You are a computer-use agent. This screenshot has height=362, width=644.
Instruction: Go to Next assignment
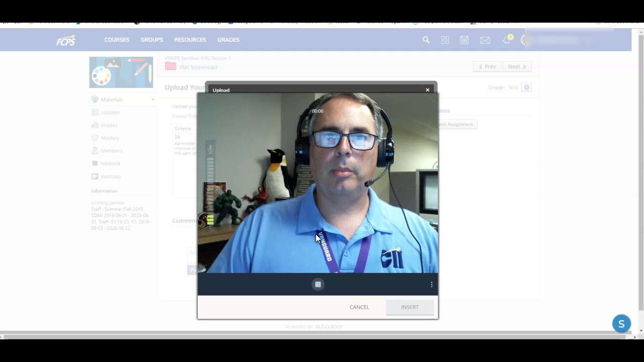pos(517,66)
